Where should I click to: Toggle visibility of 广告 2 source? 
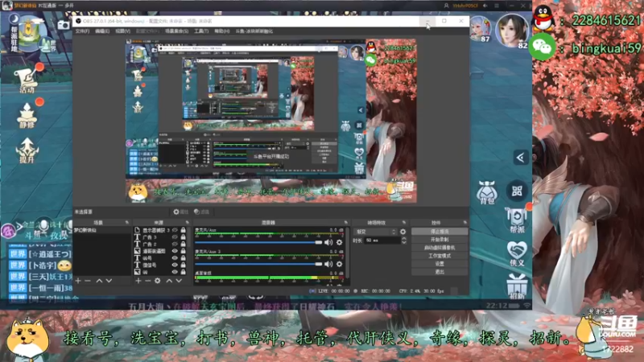[x=175, y=245]
